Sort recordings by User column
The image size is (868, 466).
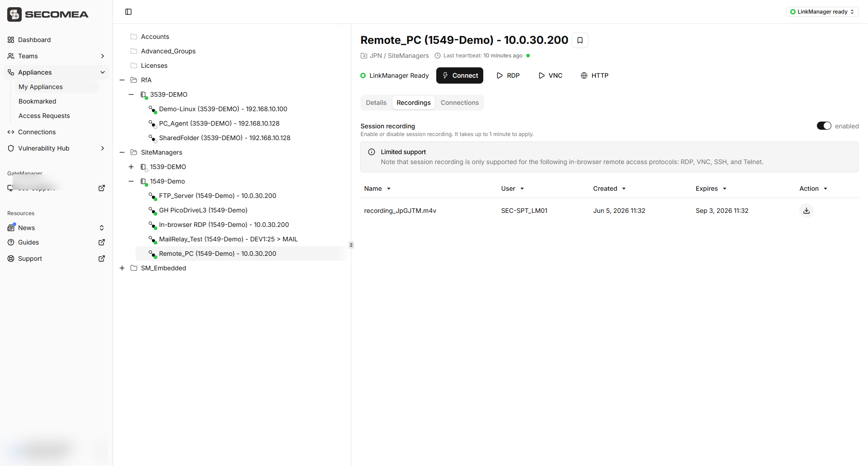click(513, 188)
